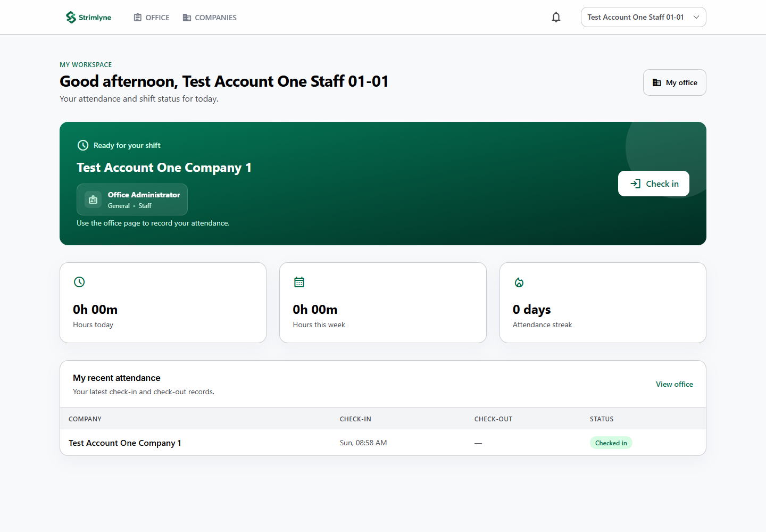The image size is (766, 532).
Task: Click the 0 days attendance streak value
Action: click(531, 310)
